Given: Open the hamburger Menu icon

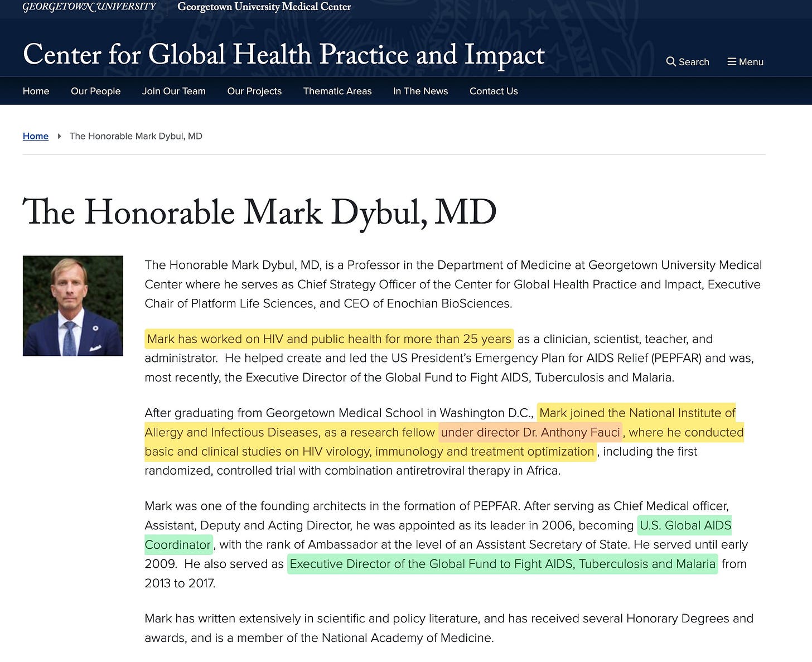Looking at the screenshot, I should point(732,62).
